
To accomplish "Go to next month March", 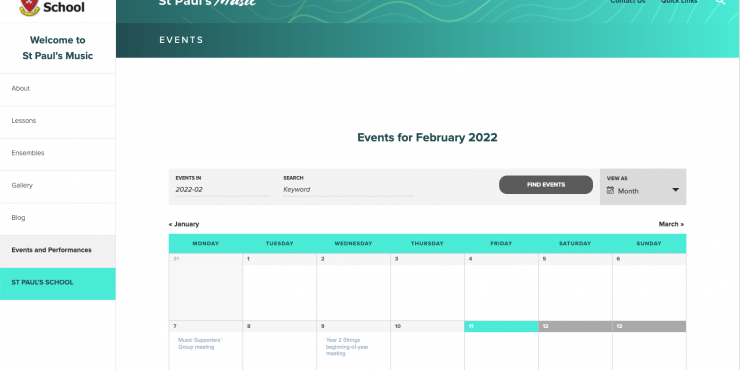I will coord(671,224).
